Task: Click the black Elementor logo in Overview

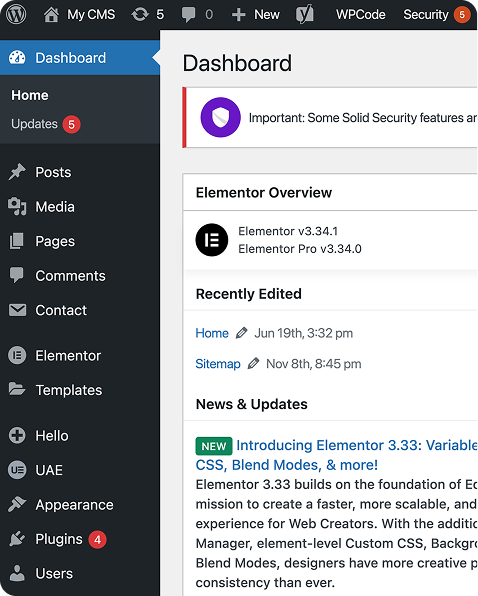Action: point(212,240)
